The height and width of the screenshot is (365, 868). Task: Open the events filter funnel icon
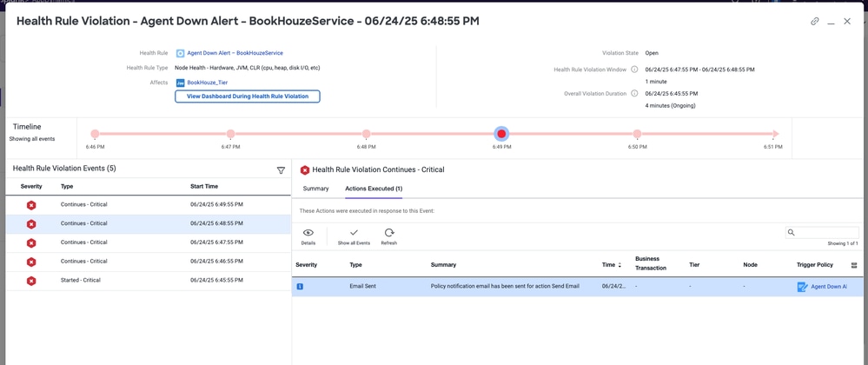click(281, 170)
